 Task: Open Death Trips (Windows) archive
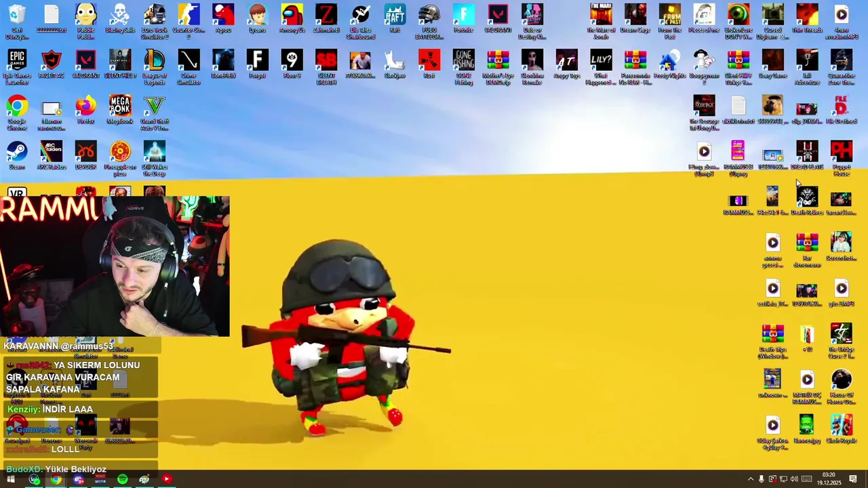772,341
